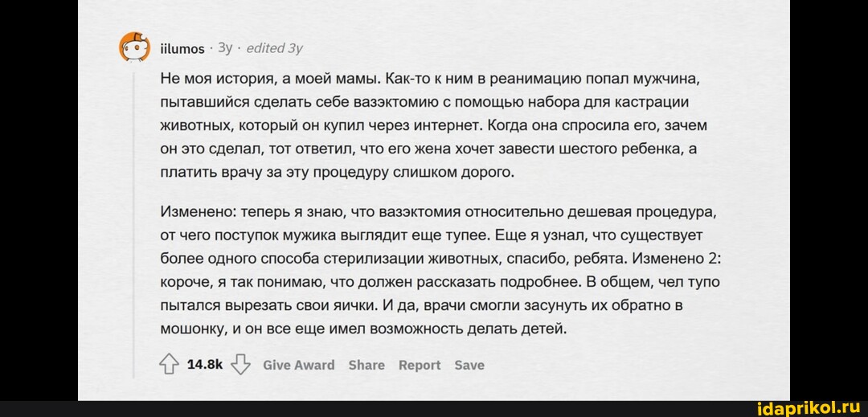The height and width of the screenshot is (417, 868).
Task: Report the comment
Action: (x=420, y=365)
